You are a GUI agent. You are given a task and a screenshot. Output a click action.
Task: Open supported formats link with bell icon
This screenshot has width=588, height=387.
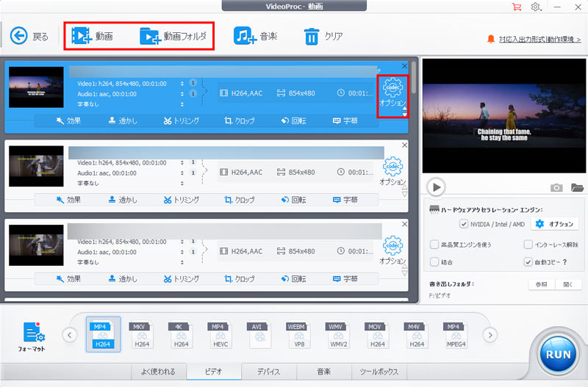coord(534,39)
